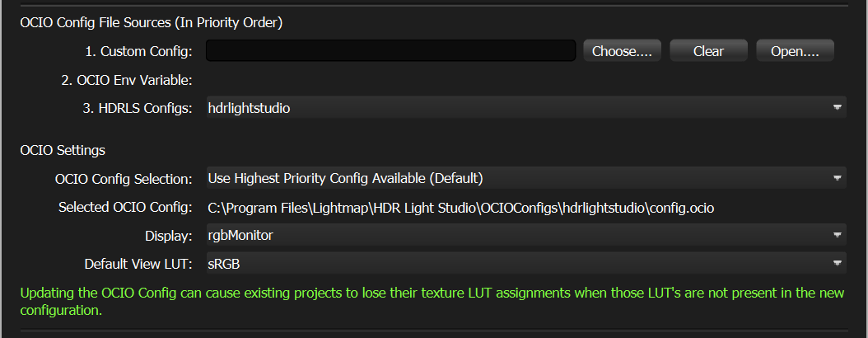Click the OCIO Settings section heading

[x=63, y=150]
